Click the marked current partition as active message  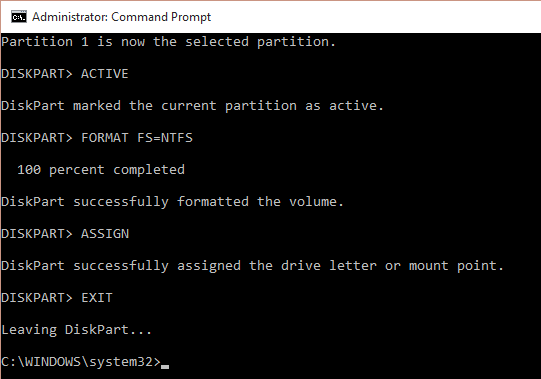pos(192,106)
